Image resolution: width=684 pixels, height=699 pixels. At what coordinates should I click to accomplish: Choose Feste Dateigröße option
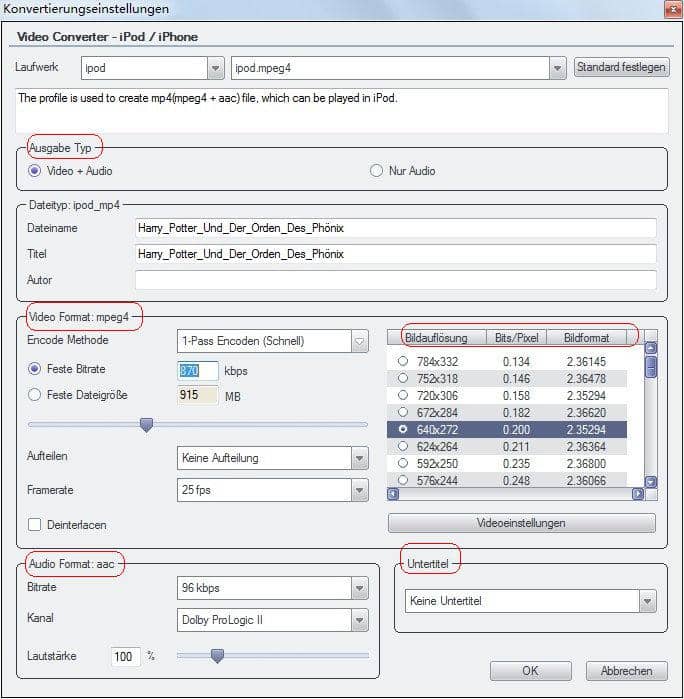point(35,395)
